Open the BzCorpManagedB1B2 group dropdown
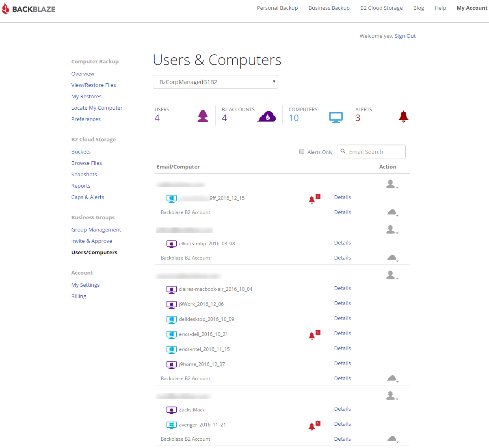Screen dimensions: 489x448 point(215,82)
